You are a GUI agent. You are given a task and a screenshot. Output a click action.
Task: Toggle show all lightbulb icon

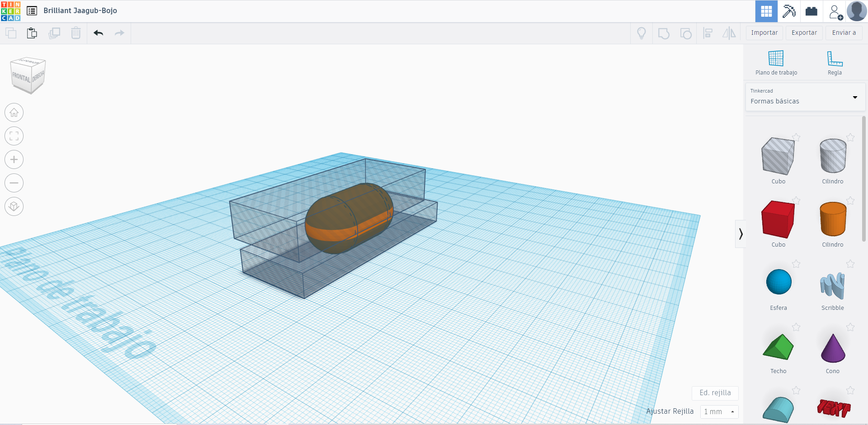pyautogui.click(x=642, y=33)
